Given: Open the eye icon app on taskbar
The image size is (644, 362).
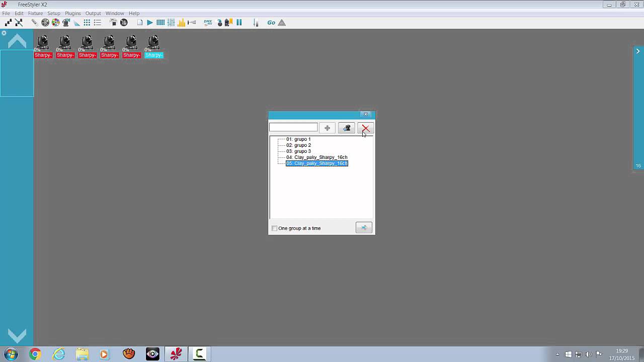Looking at the screenshot, I should click(x=152, y=354).
